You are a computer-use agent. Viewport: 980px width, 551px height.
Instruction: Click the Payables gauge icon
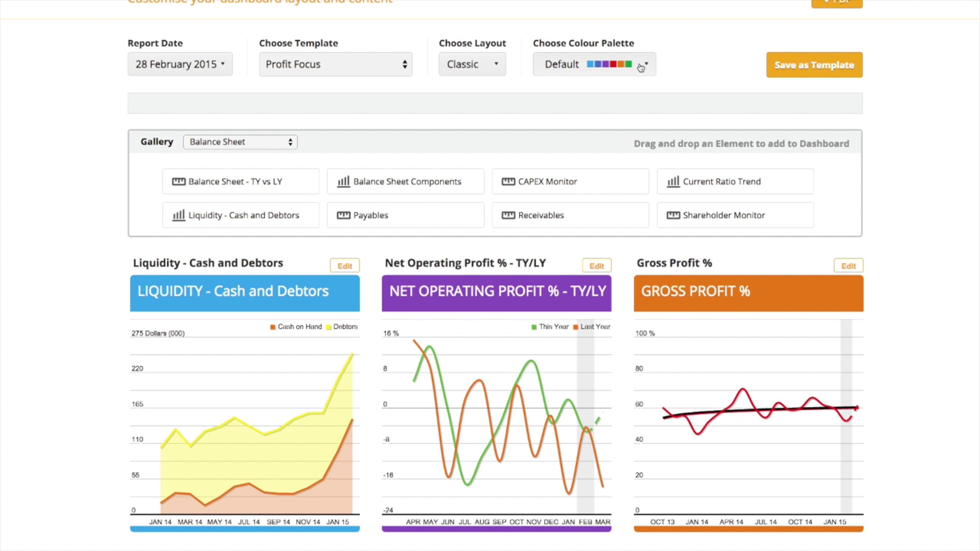point(343,215)
